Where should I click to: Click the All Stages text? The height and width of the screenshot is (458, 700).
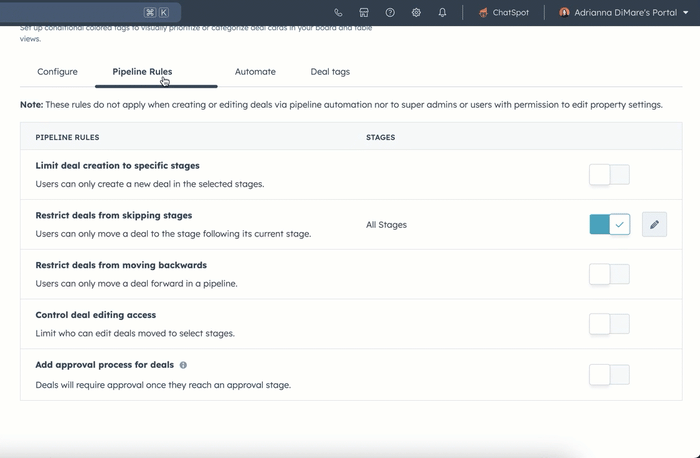386,225
